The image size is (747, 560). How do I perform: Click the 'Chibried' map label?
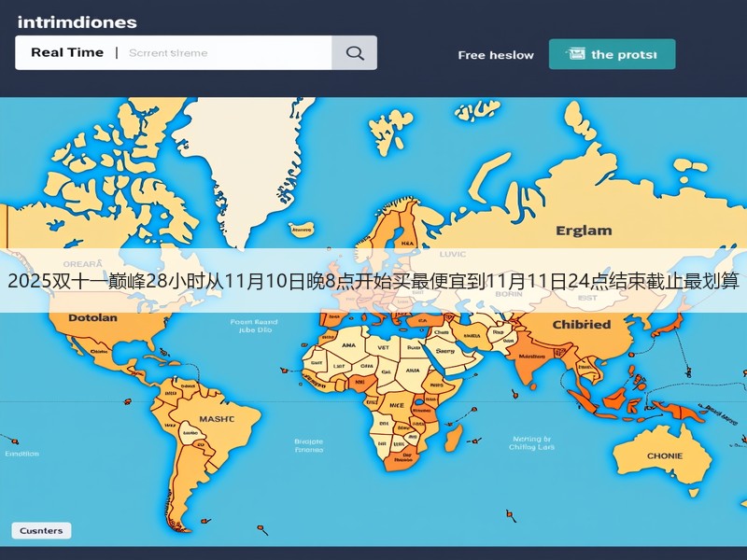click(x=581, y=324)
